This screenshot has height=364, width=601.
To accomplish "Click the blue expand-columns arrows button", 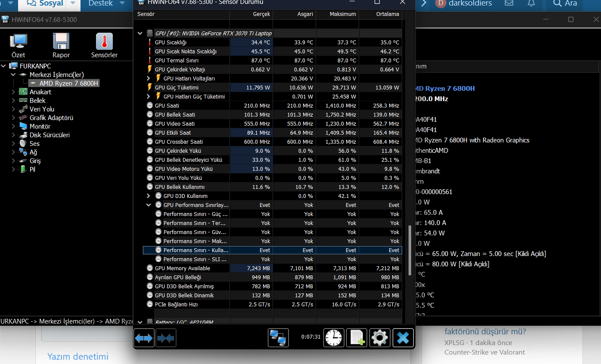I will pyautogui.click(x=144, y=338).
